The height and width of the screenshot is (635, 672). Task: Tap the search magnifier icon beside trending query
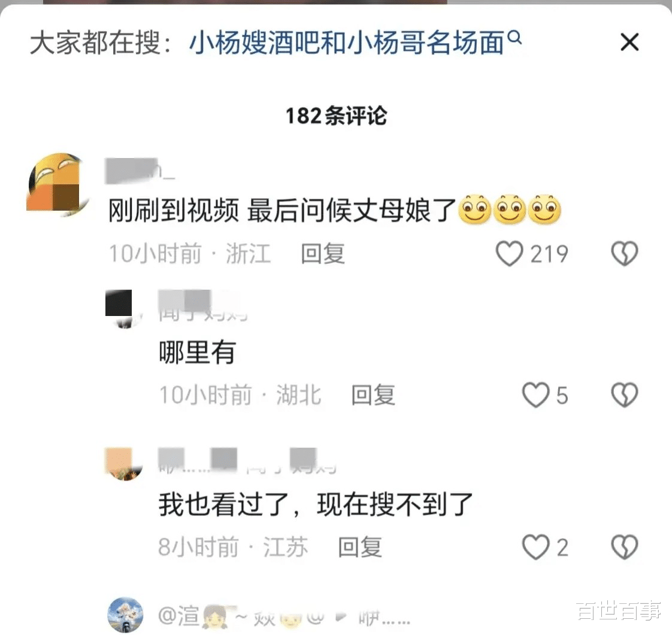(x=514, y=38)
